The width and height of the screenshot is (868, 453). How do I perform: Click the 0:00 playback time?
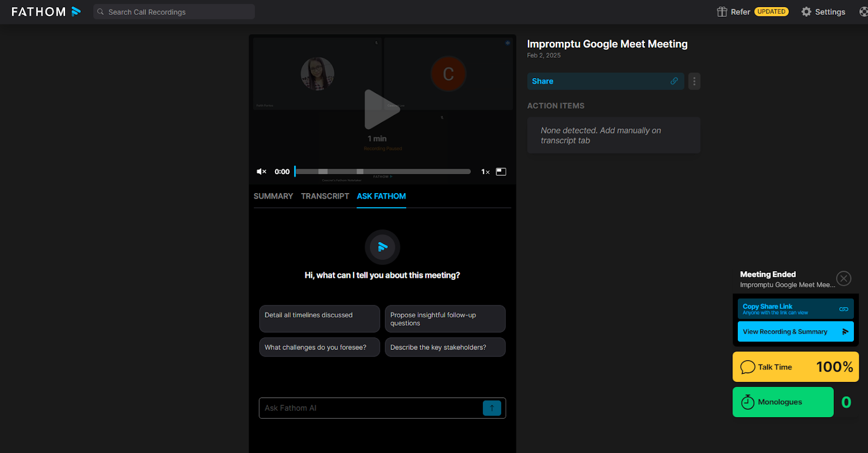(x=282, y=171)
